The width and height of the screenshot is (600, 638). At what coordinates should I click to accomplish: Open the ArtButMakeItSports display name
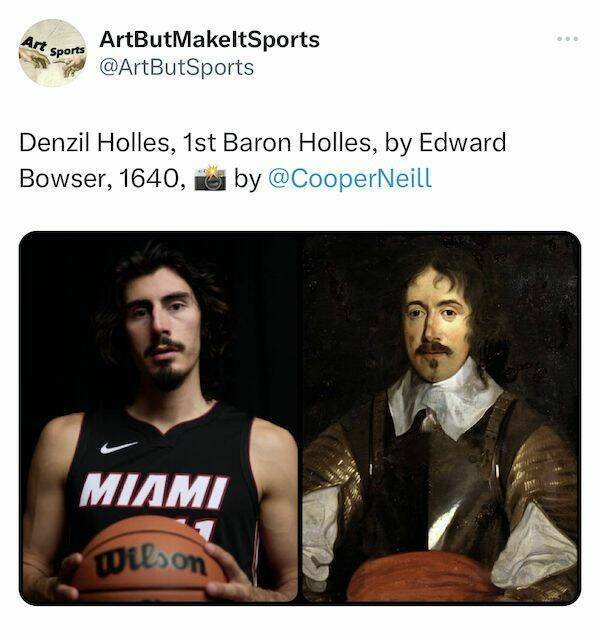pos(209,40)
